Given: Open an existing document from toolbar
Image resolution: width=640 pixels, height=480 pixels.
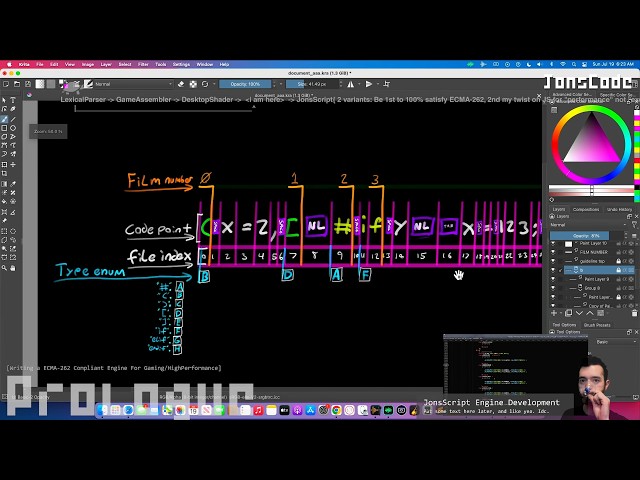Looking at the screenshot, I should click(17, 84).
